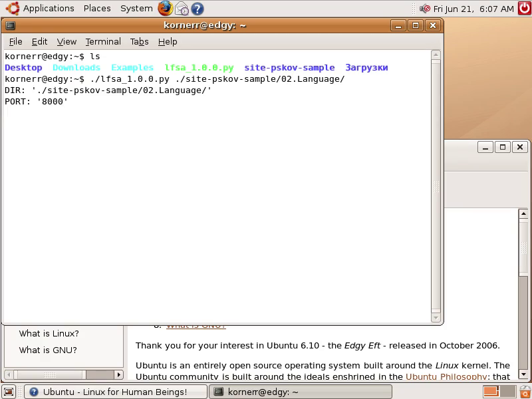Open the terminal's File menu
Viewport: 532px width, 399px height.
(x=15, y=41)
